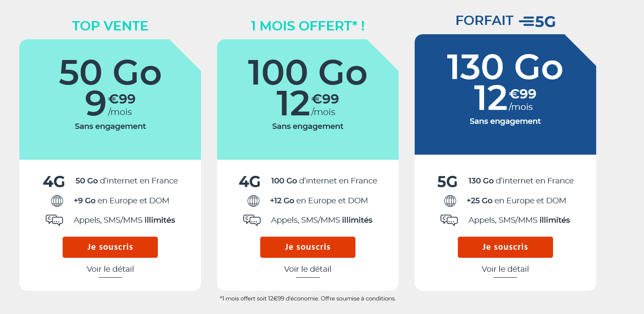Select the speech-bubble SMS icon on the 100 Go card
This screenshot has height=314, width=644.
point(252,220)
